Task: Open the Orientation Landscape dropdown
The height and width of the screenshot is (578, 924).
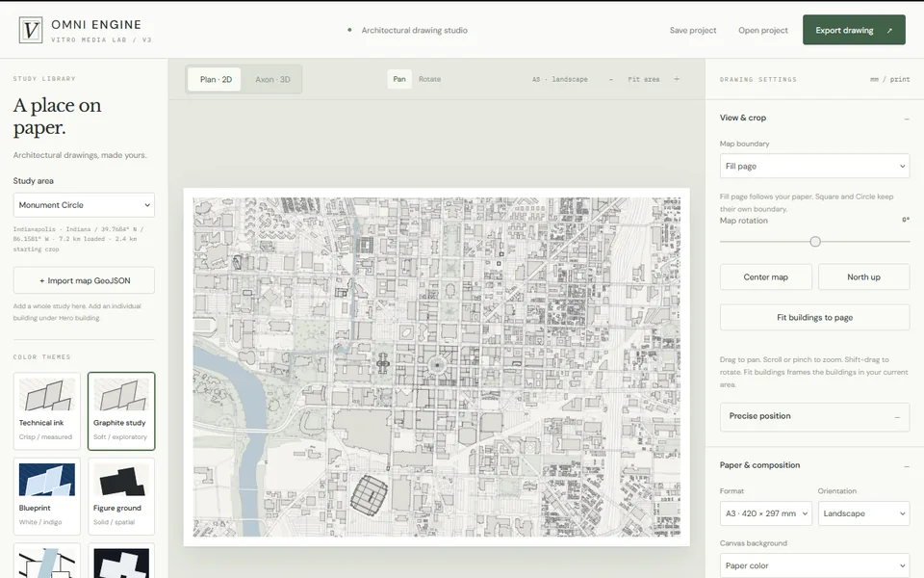Action: (863, 513)
